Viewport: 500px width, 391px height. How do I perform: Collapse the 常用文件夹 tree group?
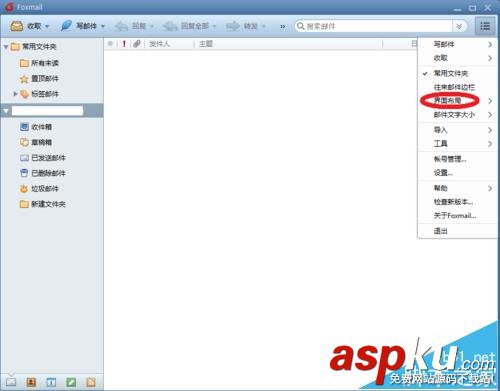[x=6, y=47]
